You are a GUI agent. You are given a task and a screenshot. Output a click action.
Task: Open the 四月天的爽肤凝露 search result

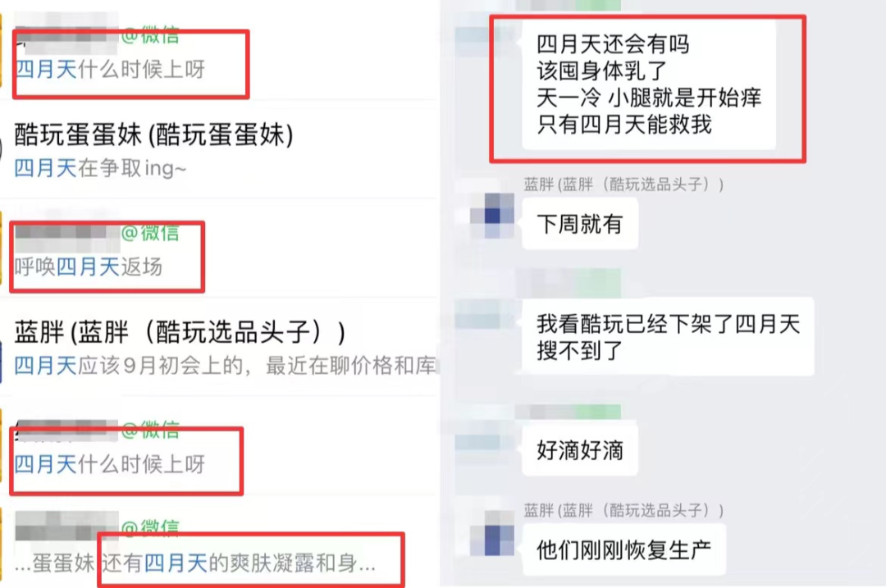pos(219,547)
